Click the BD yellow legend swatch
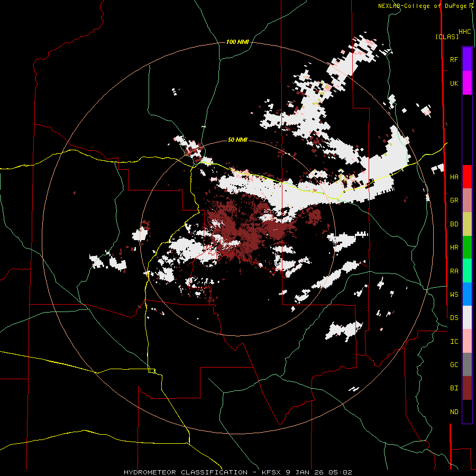 pyautogui.click(x=467, y=224)
